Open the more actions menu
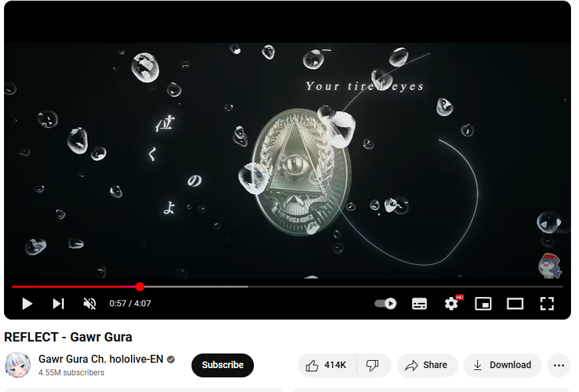579x392 pixels. (559, 365)
